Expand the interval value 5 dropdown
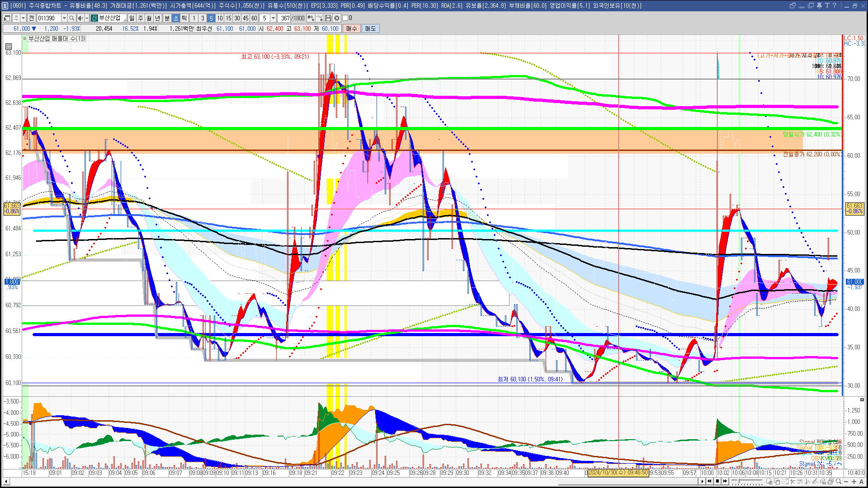Viewport: 868px width, 488px height. (x=273, y=18)
